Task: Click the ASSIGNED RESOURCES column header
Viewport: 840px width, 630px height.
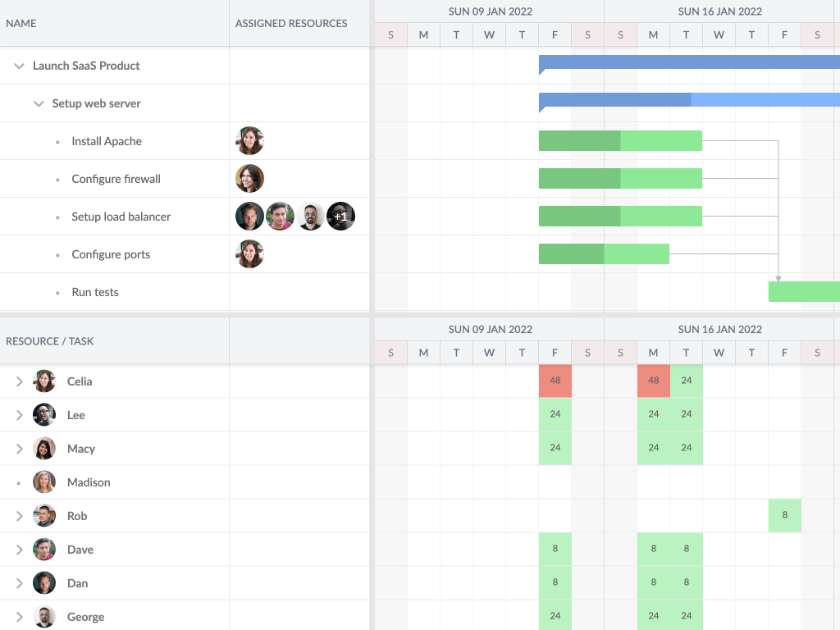Action: click(x=291, y=23)
